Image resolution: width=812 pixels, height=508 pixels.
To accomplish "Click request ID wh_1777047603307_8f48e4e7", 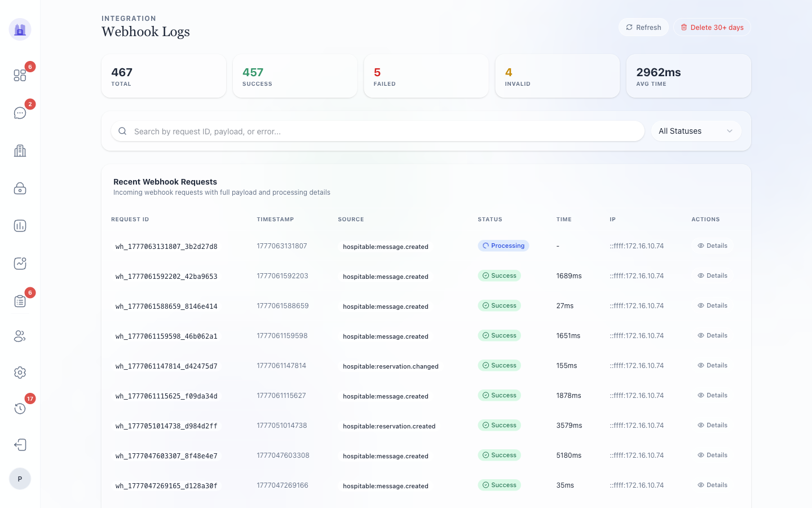I will [166, 456].
